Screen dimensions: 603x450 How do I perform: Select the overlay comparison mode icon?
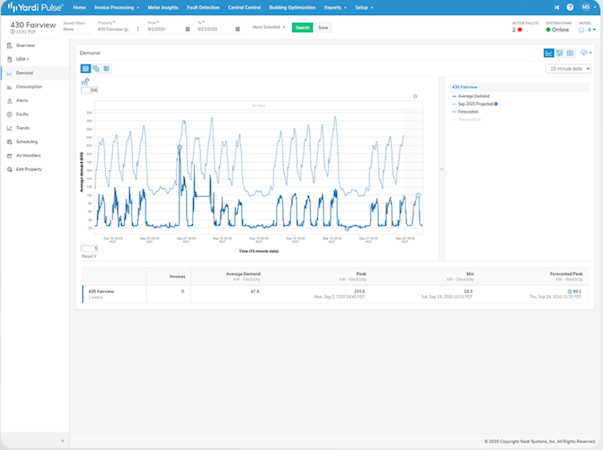coord(96,68)
